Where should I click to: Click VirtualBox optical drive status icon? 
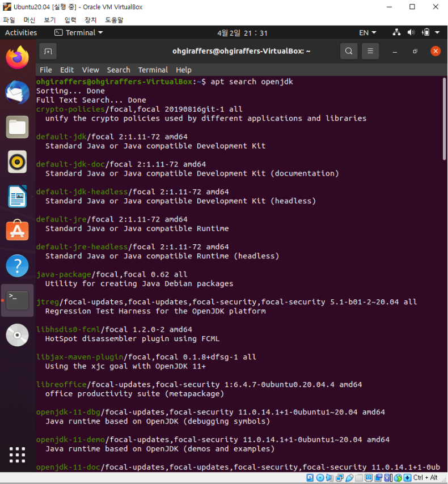320,478
